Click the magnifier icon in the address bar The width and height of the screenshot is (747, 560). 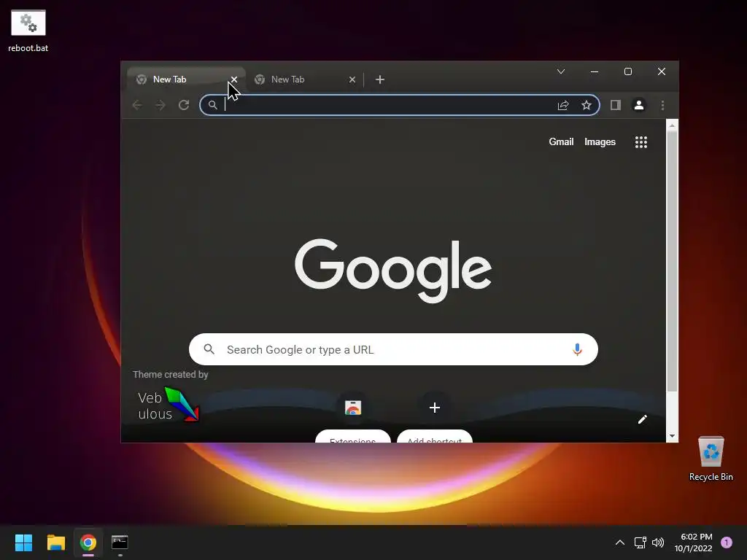[213, 105]
